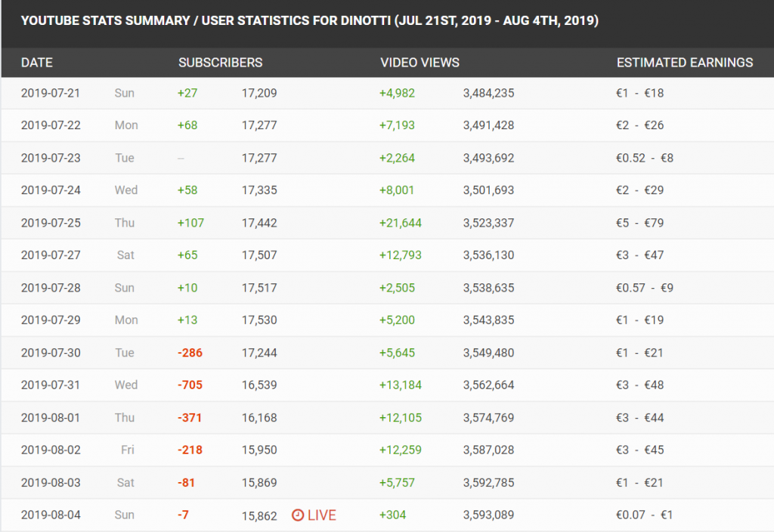Click the date 2019-08-04
Image resolution: width=774 pixels, height=532 pixels.
[51, 515]
